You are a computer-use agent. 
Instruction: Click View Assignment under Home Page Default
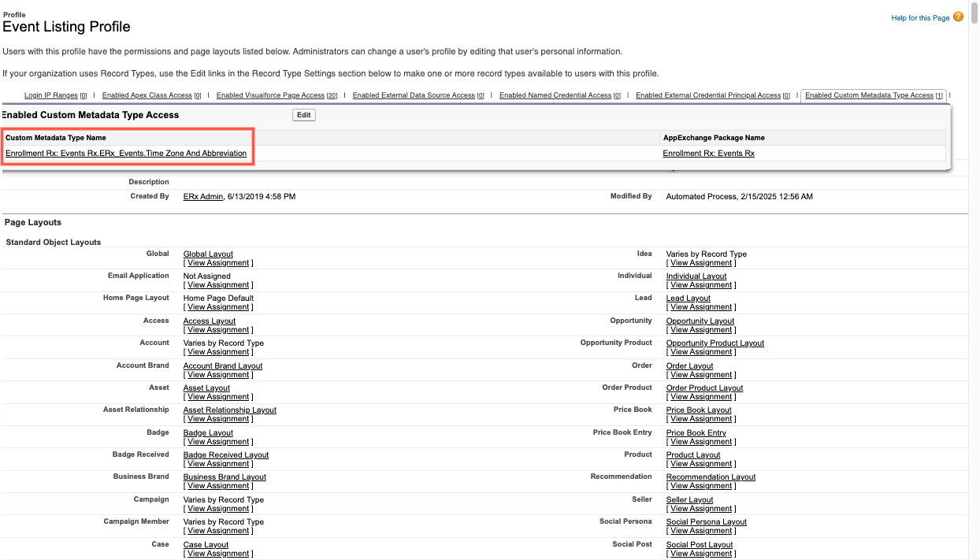click(x=217, y=307)
